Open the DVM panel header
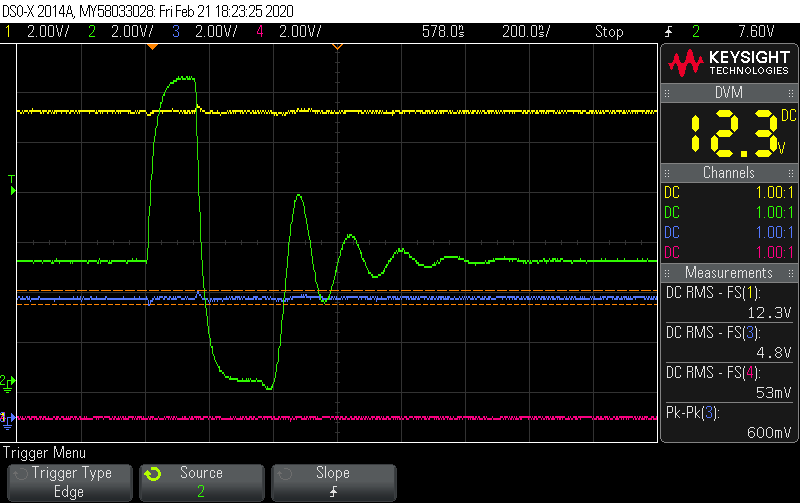 pos(729,93)
